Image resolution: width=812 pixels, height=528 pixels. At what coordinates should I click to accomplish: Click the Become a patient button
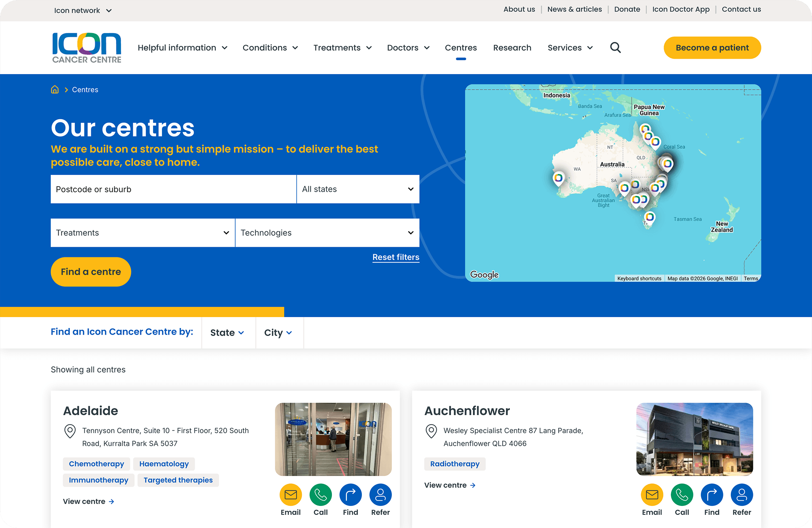click(x=712, y=48)
